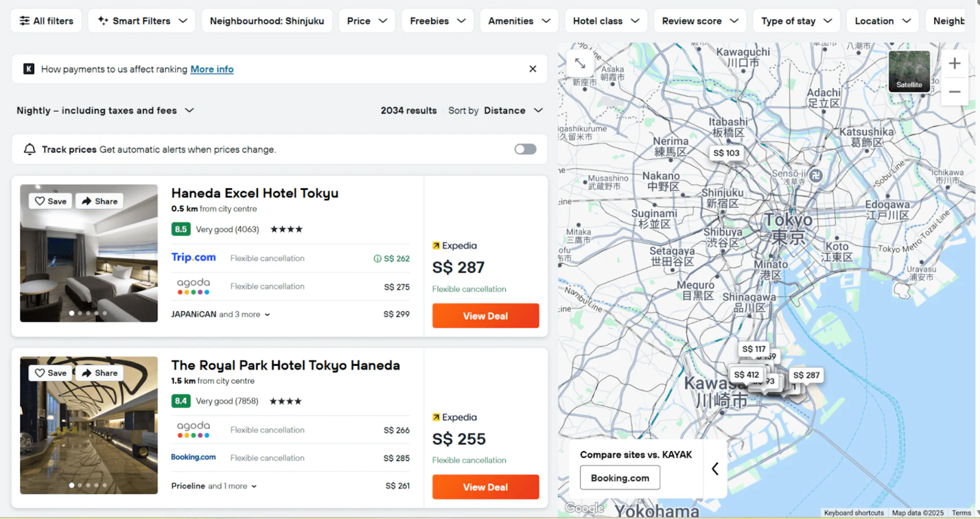Expand the Sort by Distance dropdown
The height and width of the screenshot is (519, 980).
[x=512, y=110]
